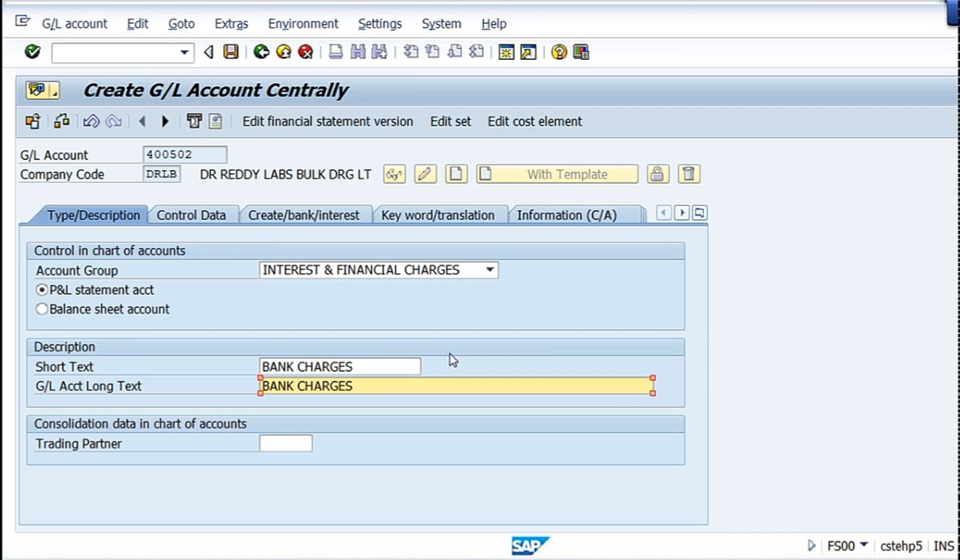Open the FS00 status bar dropdown
The width and height of the screenshot is (960, 560).
point(863,544)
